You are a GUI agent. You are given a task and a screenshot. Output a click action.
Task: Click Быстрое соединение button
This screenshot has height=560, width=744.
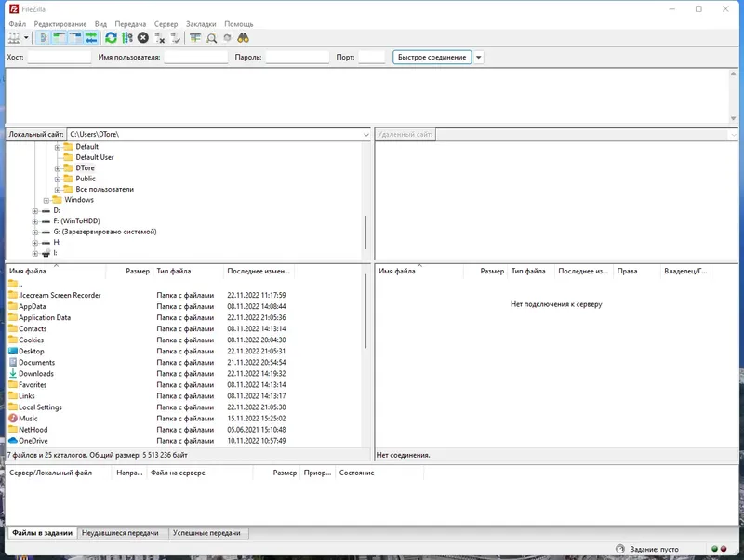coord(432,57)
